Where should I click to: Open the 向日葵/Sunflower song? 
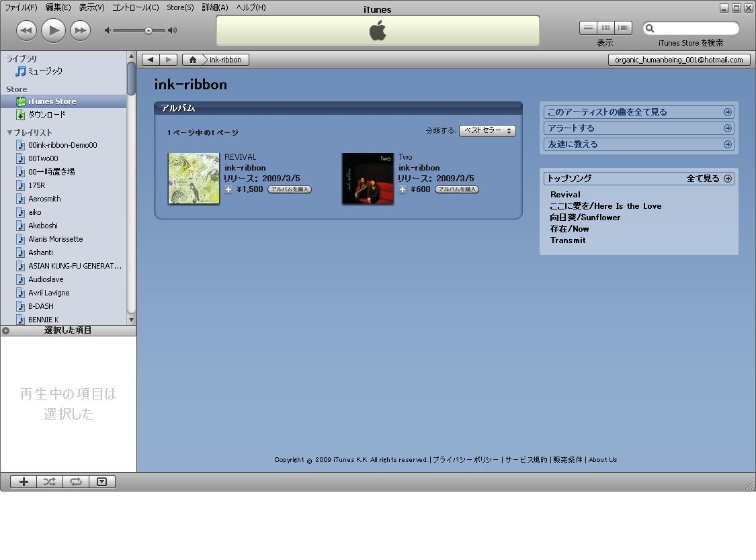[x=585, y=218]
